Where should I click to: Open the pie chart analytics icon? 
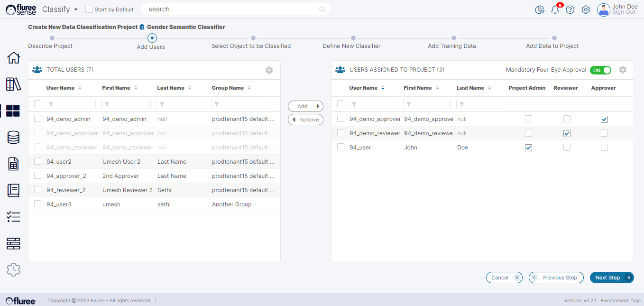click(539, 9)
